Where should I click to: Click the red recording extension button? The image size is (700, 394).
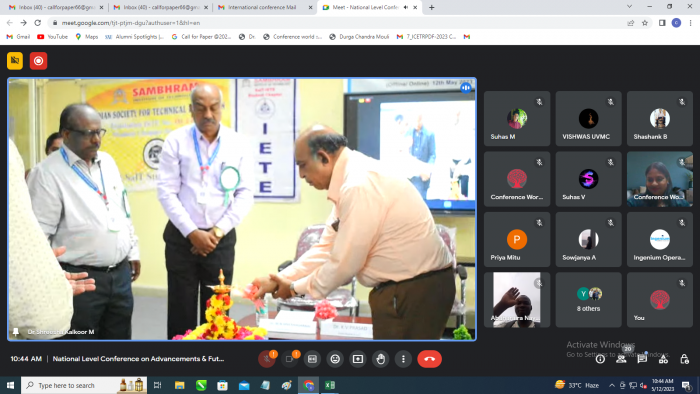point(38,61)
